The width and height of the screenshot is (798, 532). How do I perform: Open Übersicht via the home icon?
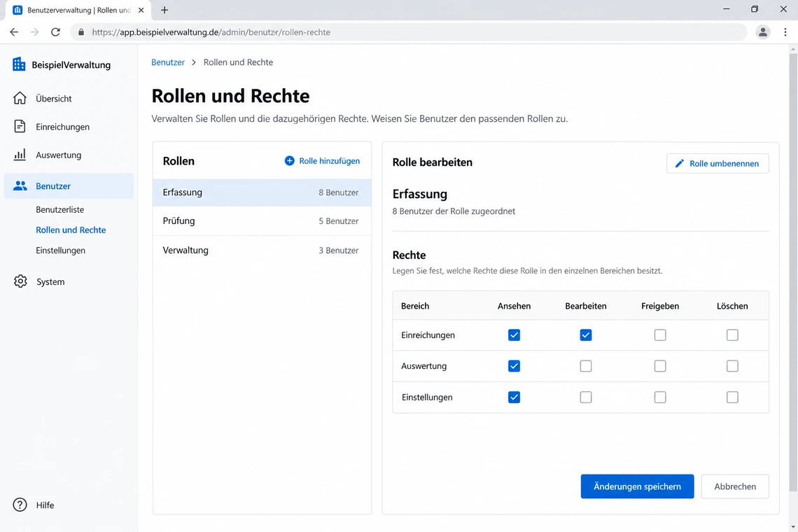[x=20, y=98]
